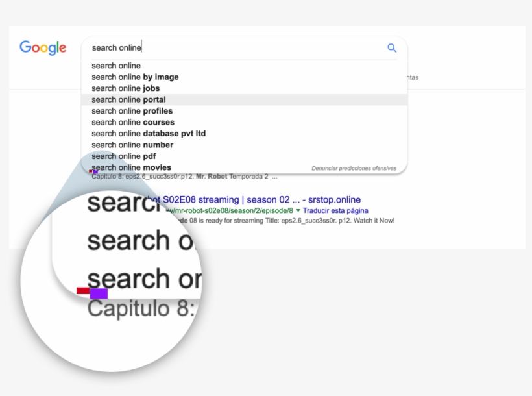Pick the 'search online jobs' suggestion
532x396 pixels.
pos(126,88)
